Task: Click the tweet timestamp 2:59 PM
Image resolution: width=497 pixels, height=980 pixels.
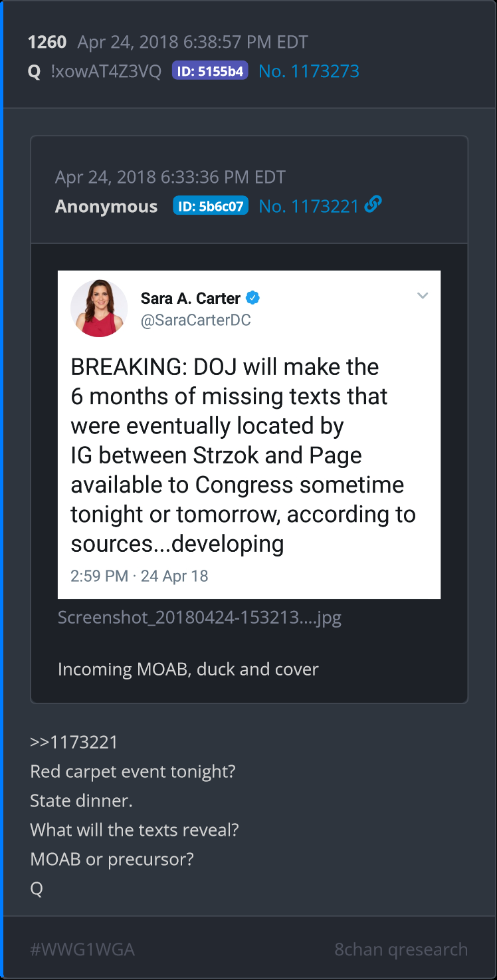Action: (99, 576)
